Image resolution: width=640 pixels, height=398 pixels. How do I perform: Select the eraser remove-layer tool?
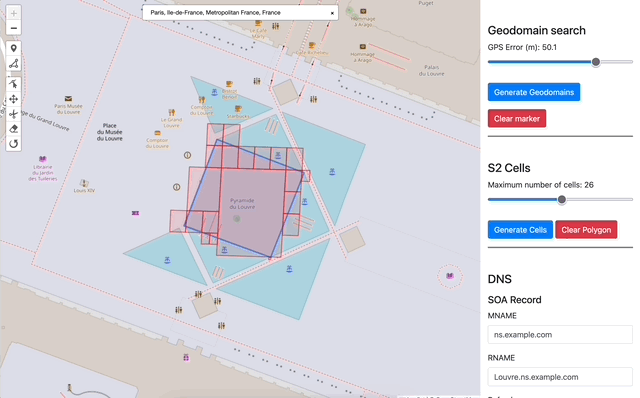click(13, 129)
